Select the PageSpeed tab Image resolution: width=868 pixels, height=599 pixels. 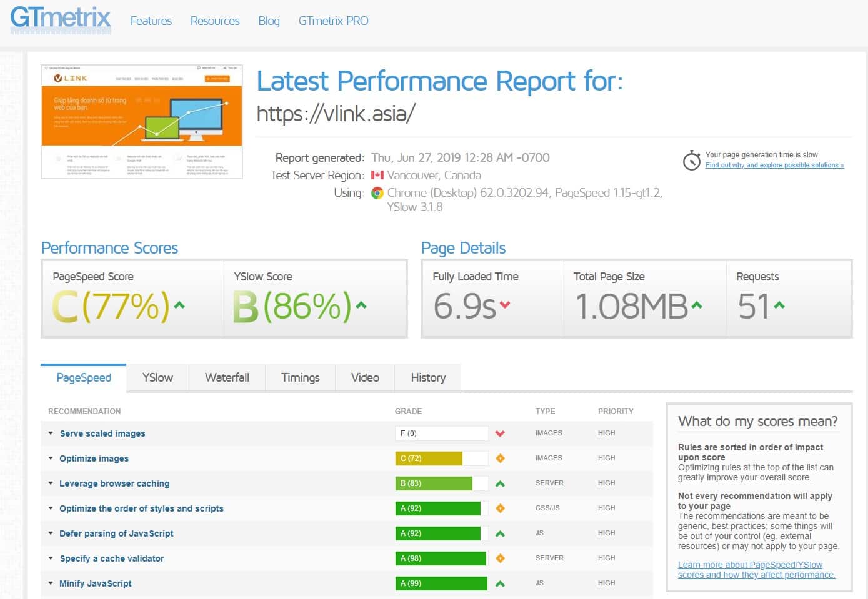pos(84,377)
